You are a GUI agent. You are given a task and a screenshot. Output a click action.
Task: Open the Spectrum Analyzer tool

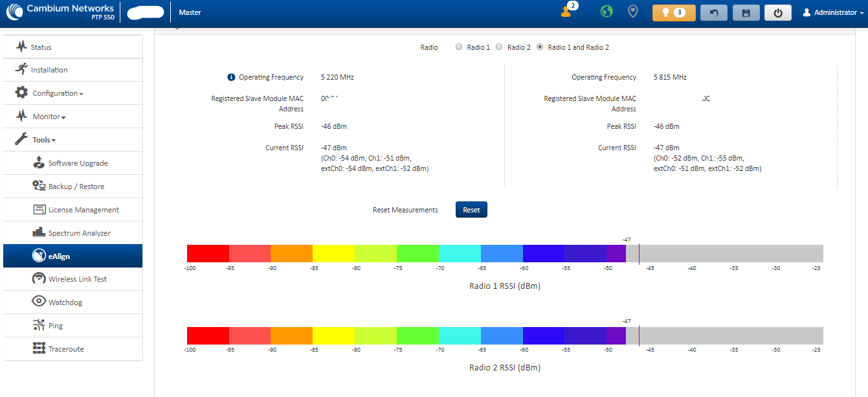pyautogui.click(x=79, y=233)
